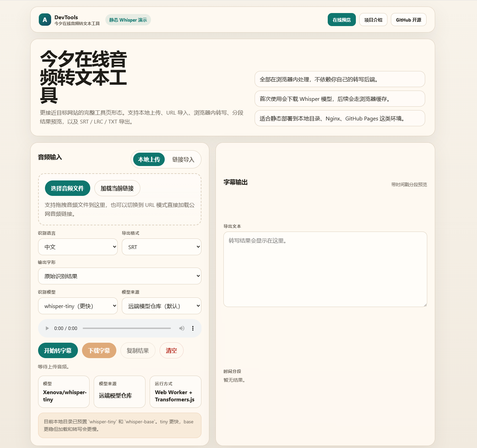Expand the 输出字形 dropdown 原始识别结果
The image size is (477, 448).
(x=120, y=276)
